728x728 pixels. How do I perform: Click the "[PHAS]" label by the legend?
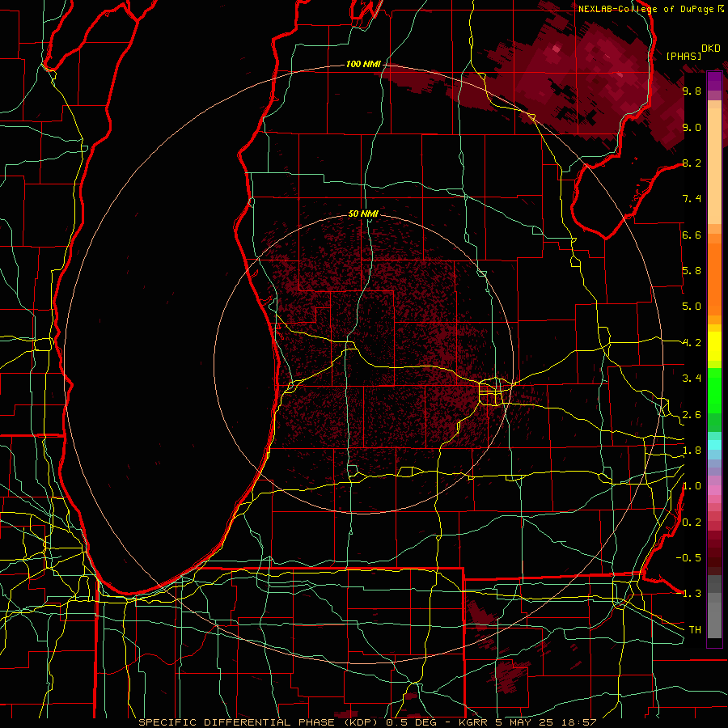tap(684, 56)
